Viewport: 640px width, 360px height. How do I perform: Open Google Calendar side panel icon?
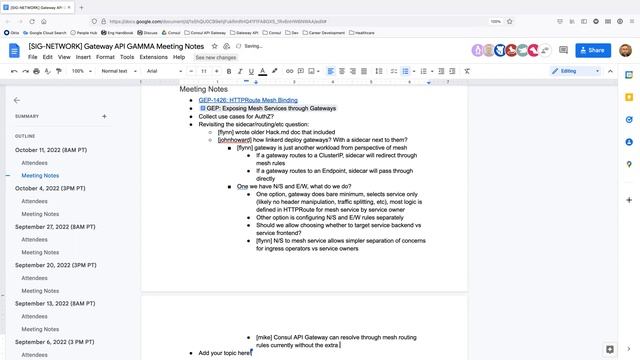(x=629, y=75)
